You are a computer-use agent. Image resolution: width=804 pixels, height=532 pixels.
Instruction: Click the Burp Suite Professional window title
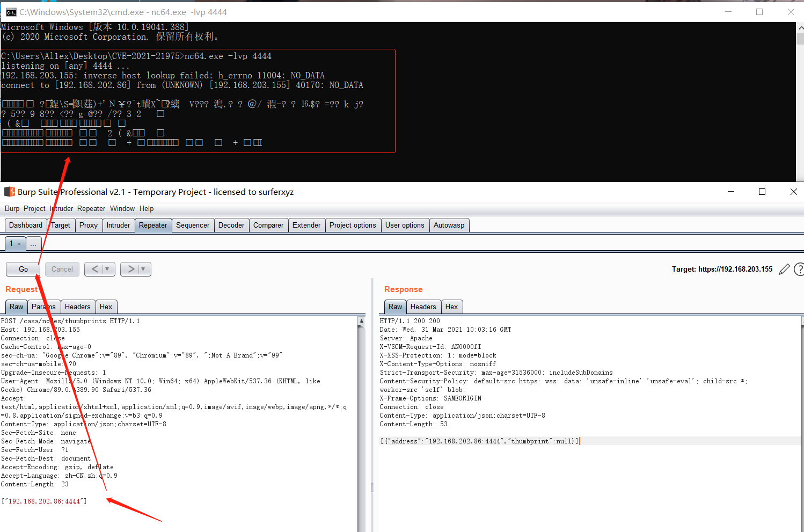coord(156,192)
